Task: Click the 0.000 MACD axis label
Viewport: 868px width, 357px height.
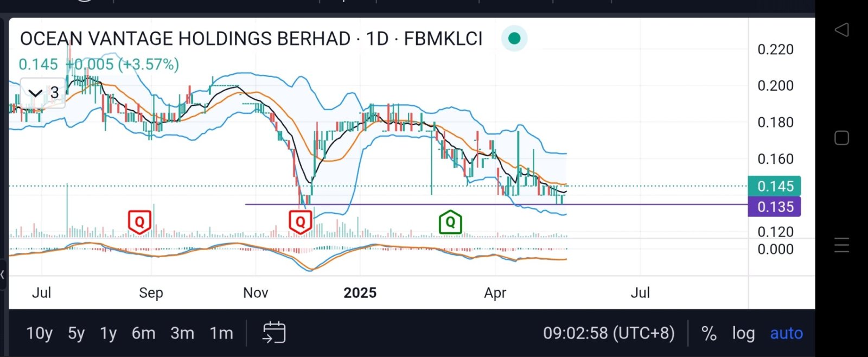Action: pyautogui.click(x=775, y=250)
